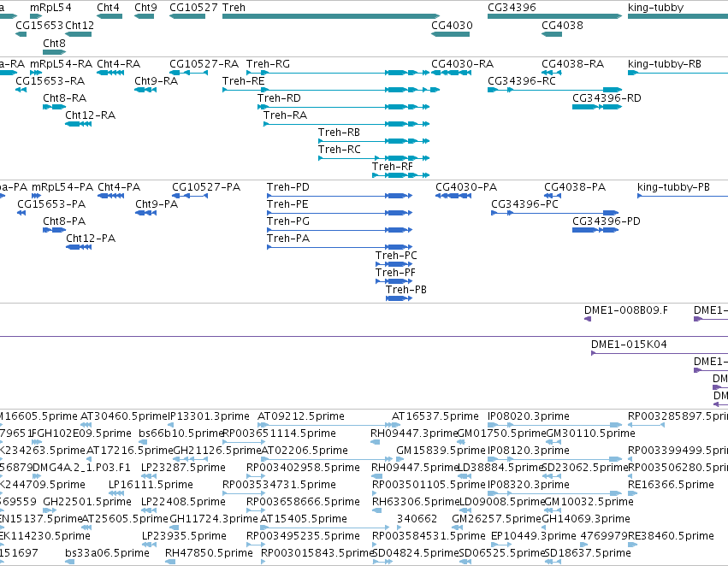Click the Treh-RC transcript label
The image size is (728, 566).
point(340,150)
